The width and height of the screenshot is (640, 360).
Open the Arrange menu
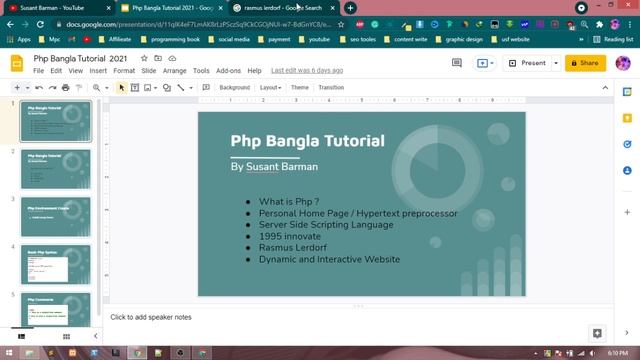click(x=174, y=71)
